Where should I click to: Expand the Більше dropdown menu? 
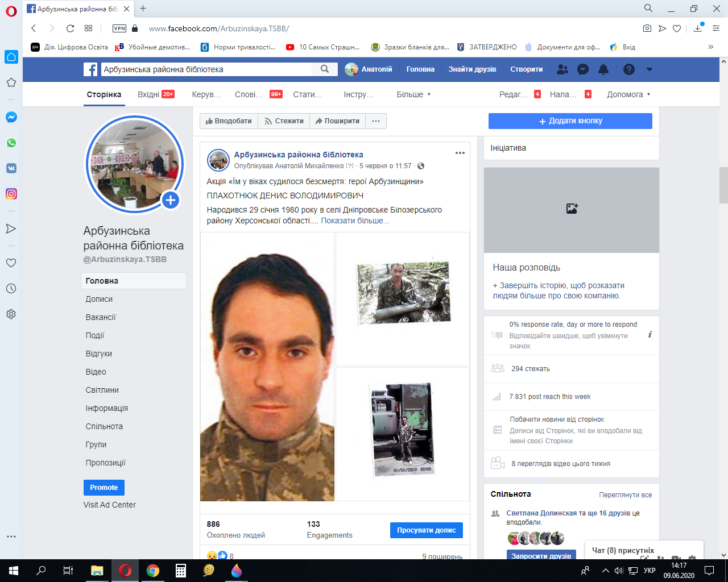[x=413, y=94]
